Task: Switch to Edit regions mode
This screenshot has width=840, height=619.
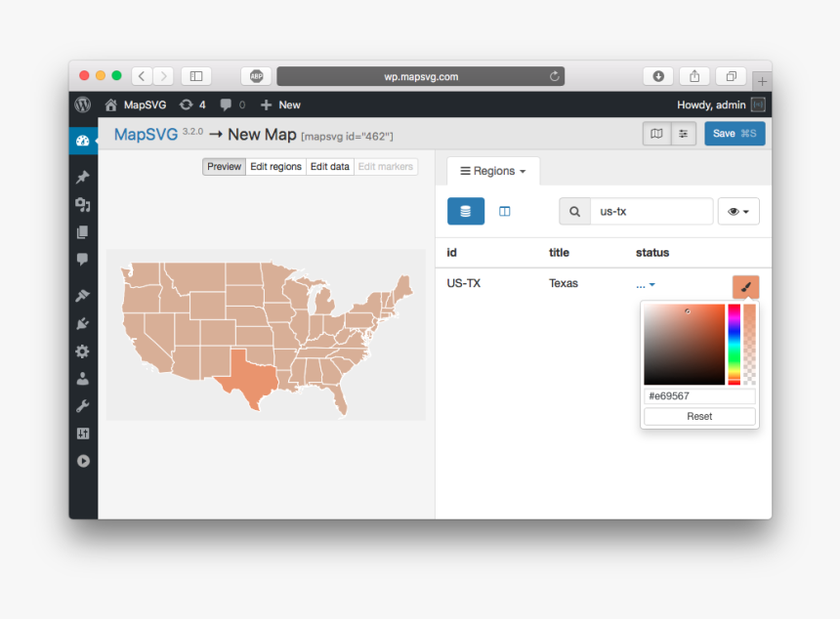Action: click(275, 167)
